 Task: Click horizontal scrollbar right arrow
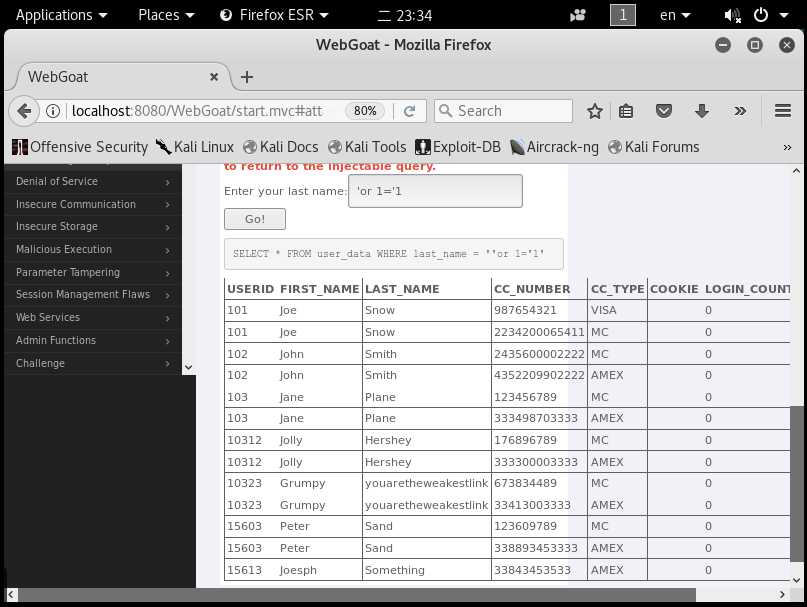pyautogui.click(x=782, y=595)
